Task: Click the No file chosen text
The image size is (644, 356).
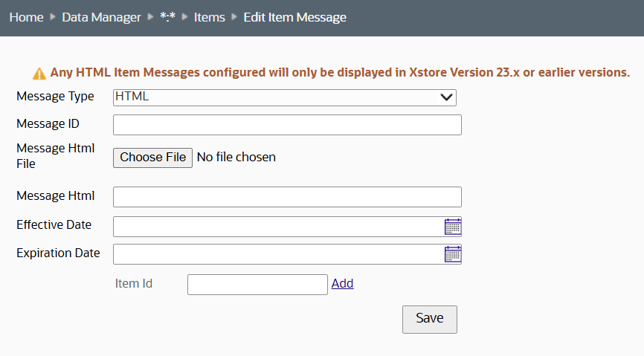Action: [x=236, y=158]
